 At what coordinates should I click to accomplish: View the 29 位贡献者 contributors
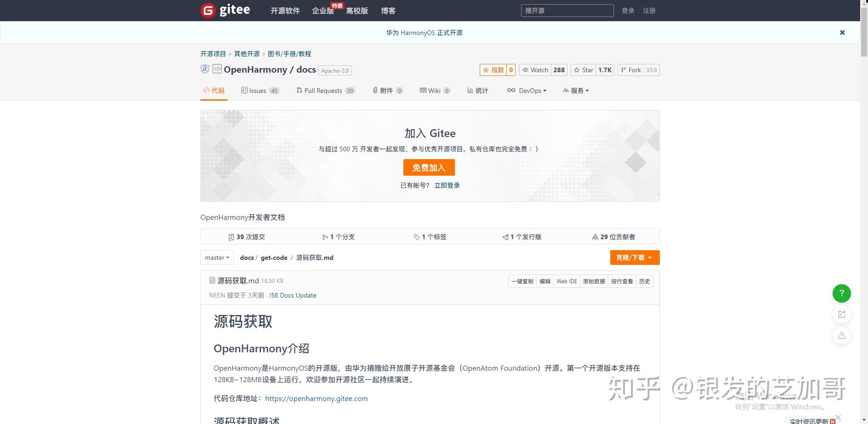[613, 237]
